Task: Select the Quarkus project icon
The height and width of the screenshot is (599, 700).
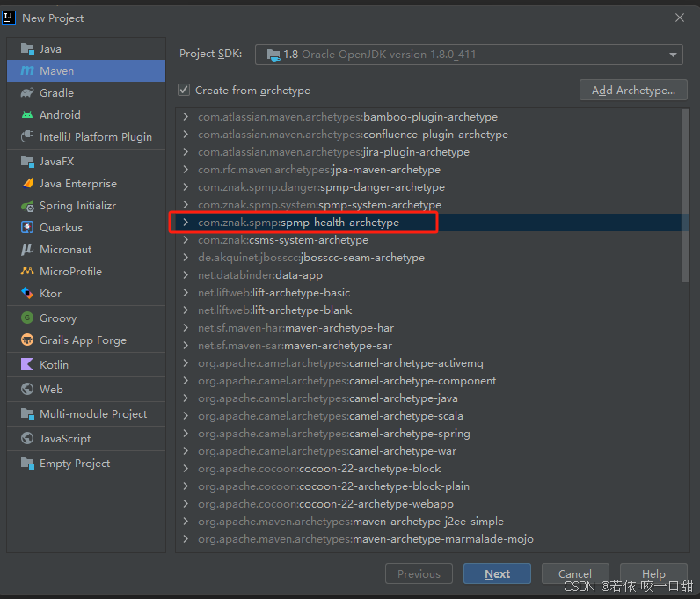Action: [26, 228]
